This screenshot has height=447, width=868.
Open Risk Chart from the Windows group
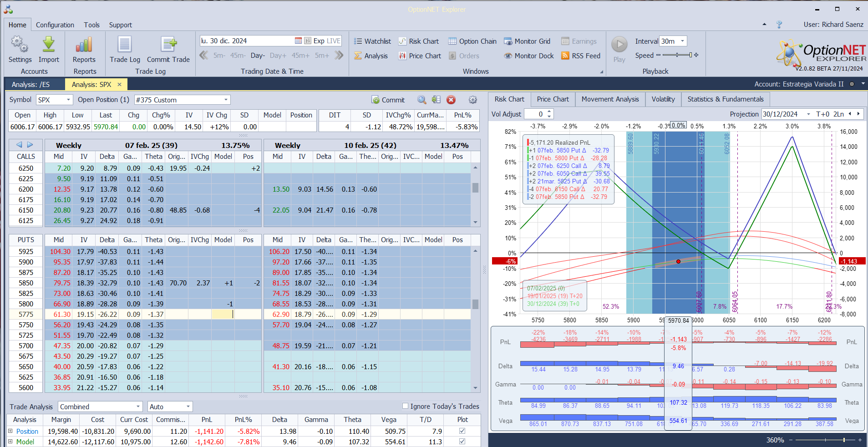tap(419, 41)
